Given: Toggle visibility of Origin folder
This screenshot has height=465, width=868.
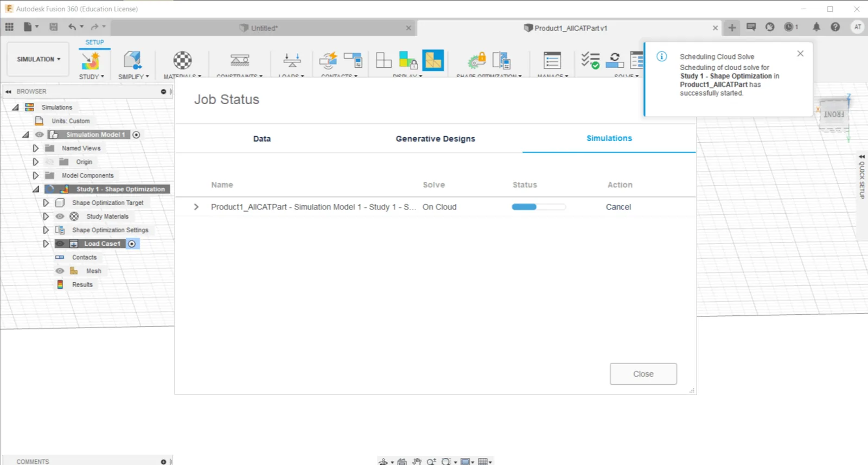Looking at the screenshot, I should click(x=50, y=162).
